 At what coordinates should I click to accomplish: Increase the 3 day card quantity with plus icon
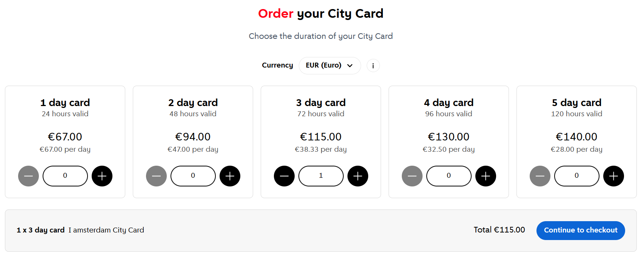click(x=358, y=176)
